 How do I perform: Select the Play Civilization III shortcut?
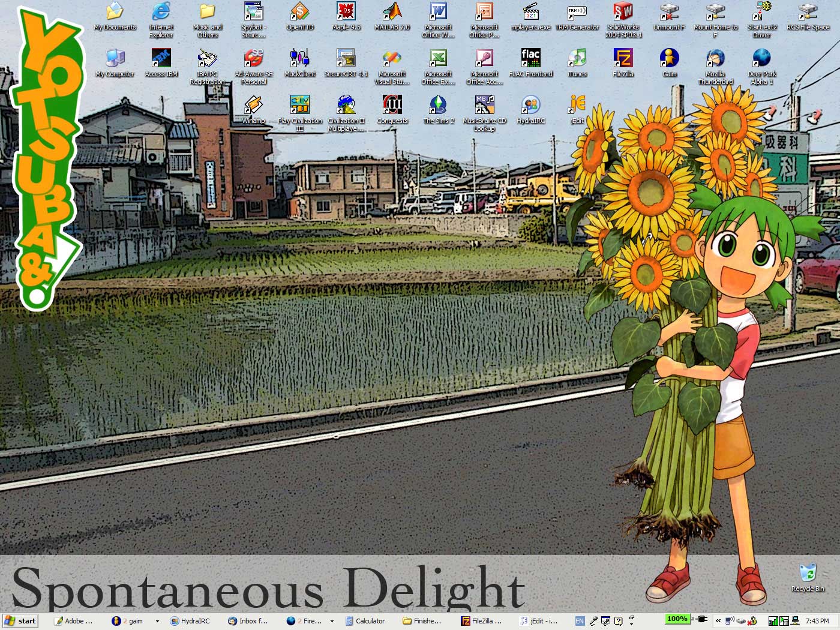point(300,113)
